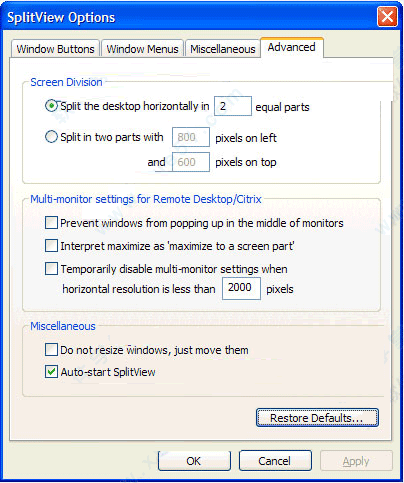Select the Advanced tab
Image resolution: width=404 pixels, height=483 pixels.
pos(292,47)
